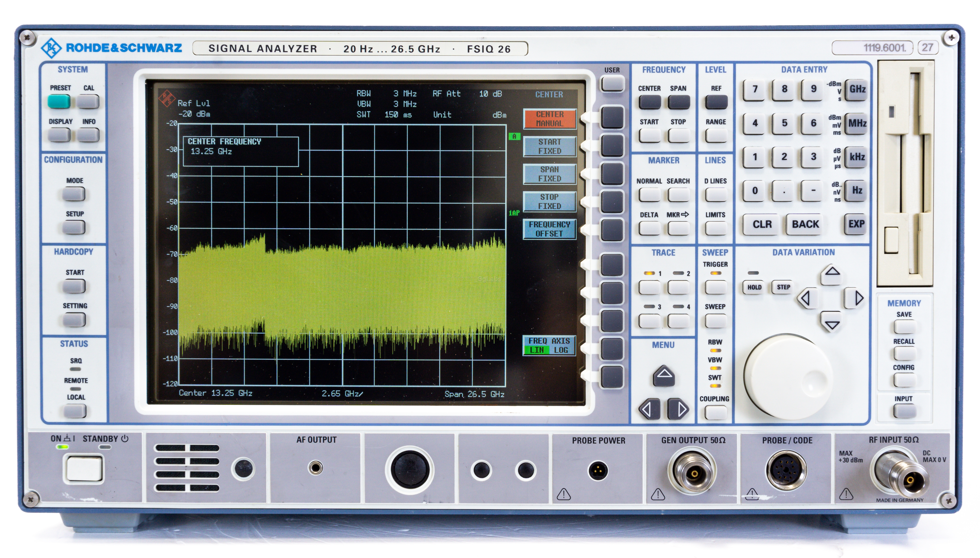This screenshot has height=558, width=980.
Task: Push hardware softkey beside CENTER MANUAL
Action: click(x=612, y=118)
